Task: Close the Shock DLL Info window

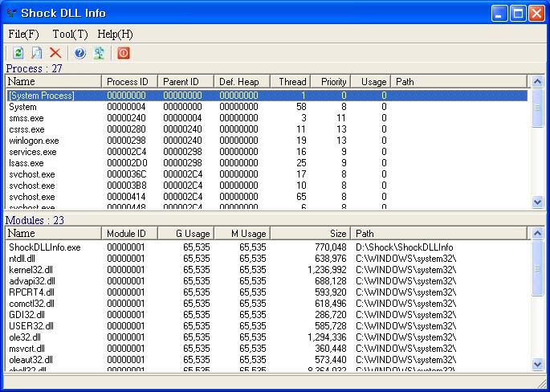Action: point(536,14)
